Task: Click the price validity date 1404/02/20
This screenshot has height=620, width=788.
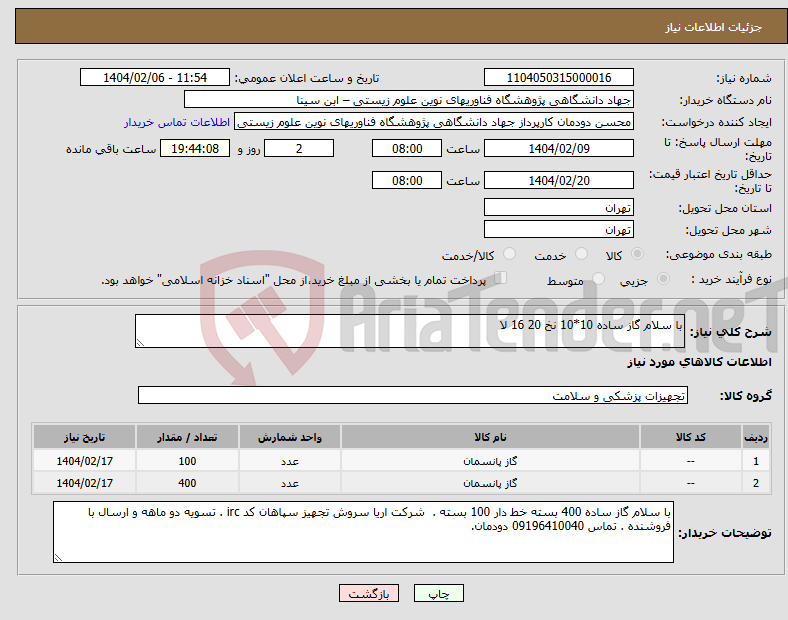Action: click(x=558, y=180)
